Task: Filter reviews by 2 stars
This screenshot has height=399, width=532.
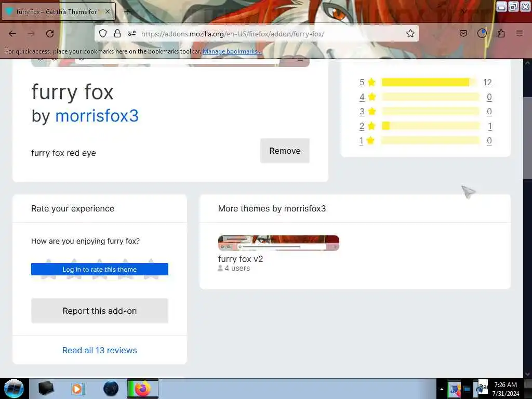Action: tap(362, 126)
